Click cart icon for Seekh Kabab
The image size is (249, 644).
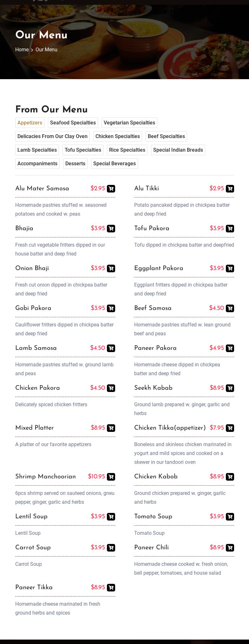[230, 388]
